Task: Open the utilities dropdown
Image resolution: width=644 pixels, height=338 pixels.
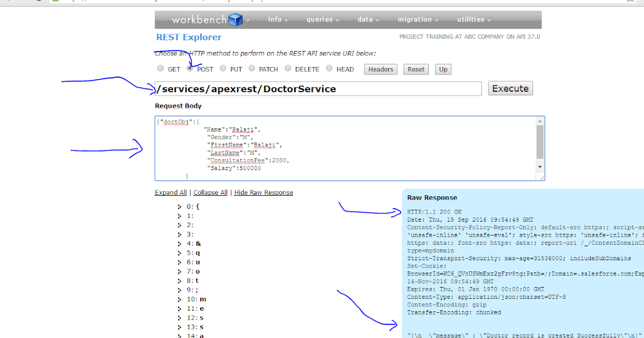Action: click(470, 19)
